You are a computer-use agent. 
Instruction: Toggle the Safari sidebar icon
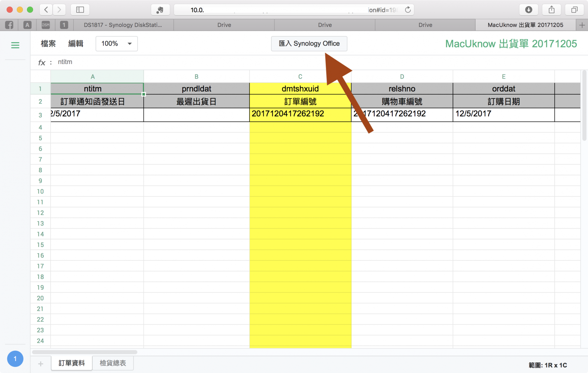[x=80, y=10]
